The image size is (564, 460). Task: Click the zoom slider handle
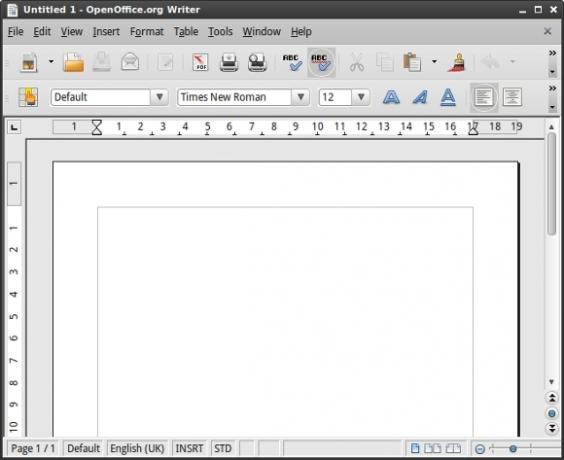(513, 448)
